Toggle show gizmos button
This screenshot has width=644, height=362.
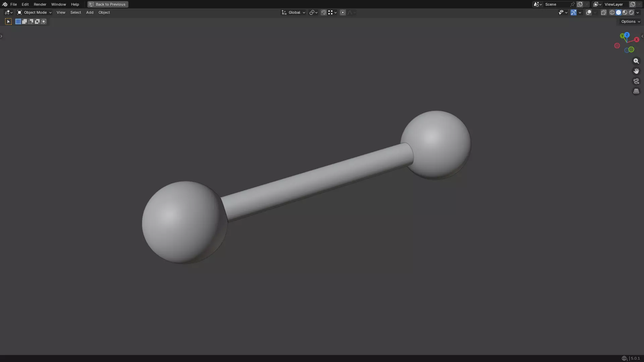(574, 12)
